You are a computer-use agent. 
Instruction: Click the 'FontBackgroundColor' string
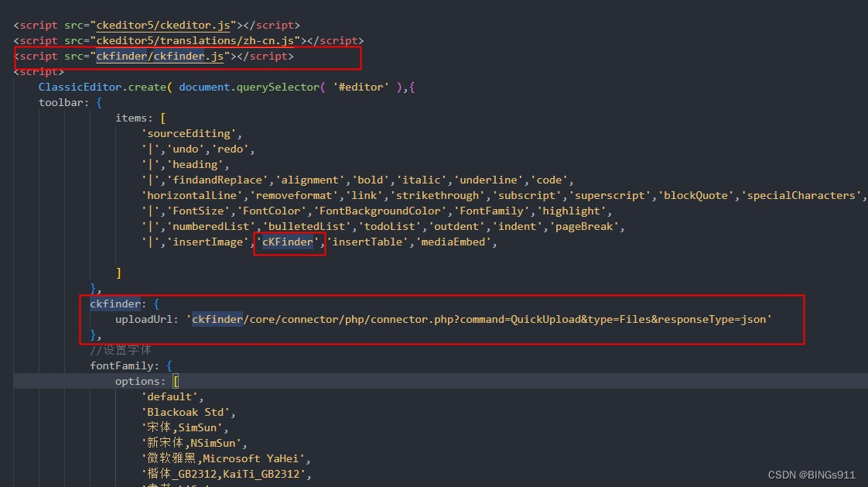[x=380, y=211]
